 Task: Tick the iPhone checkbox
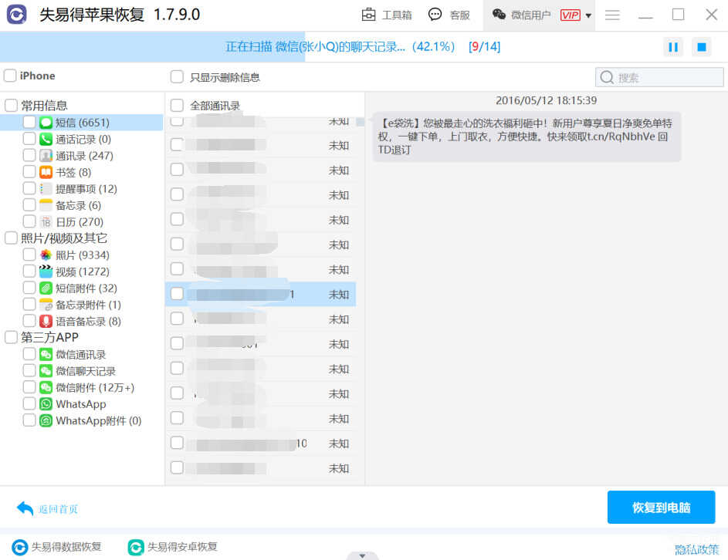pos(10,76)
